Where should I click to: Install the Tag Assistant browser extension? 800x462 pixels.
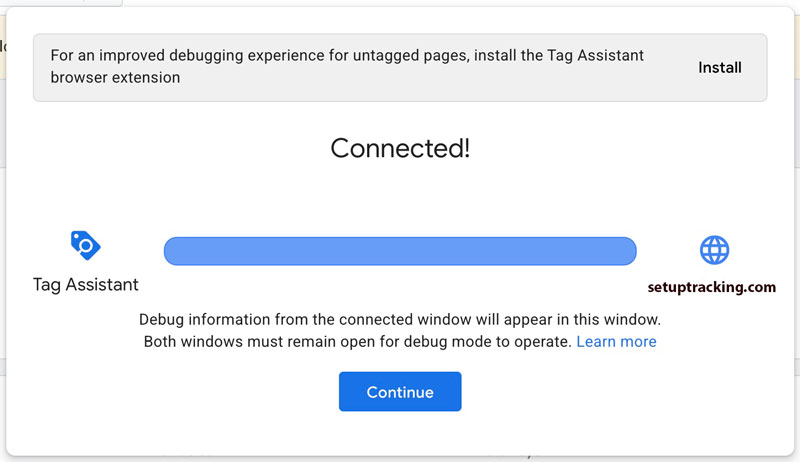coord(719,68)
